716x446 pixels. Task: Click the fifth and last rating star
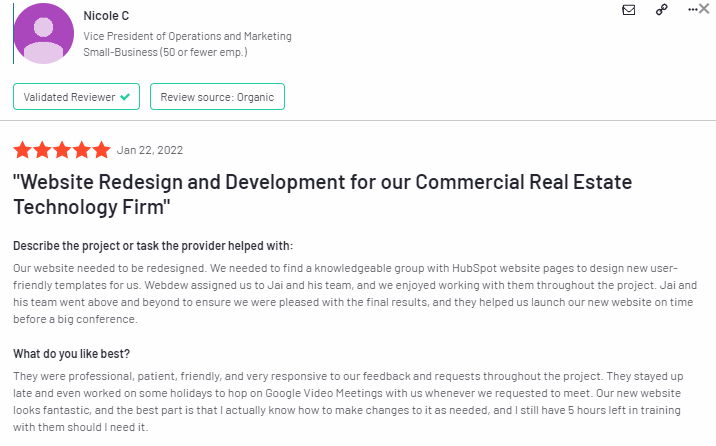point(101,151)
